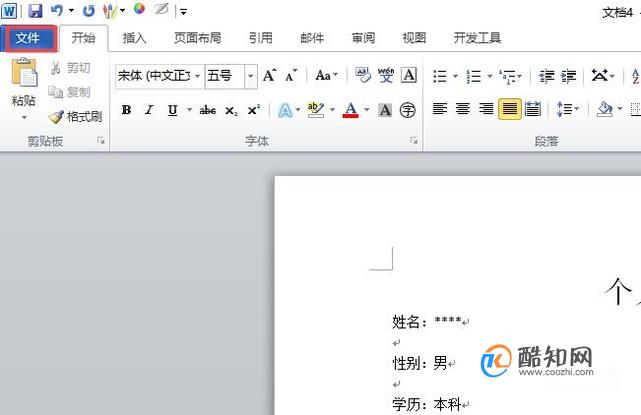Toggle Align Text Left
Screen dimensions: 641x415
pyautogui.click(x=440, y=109)
